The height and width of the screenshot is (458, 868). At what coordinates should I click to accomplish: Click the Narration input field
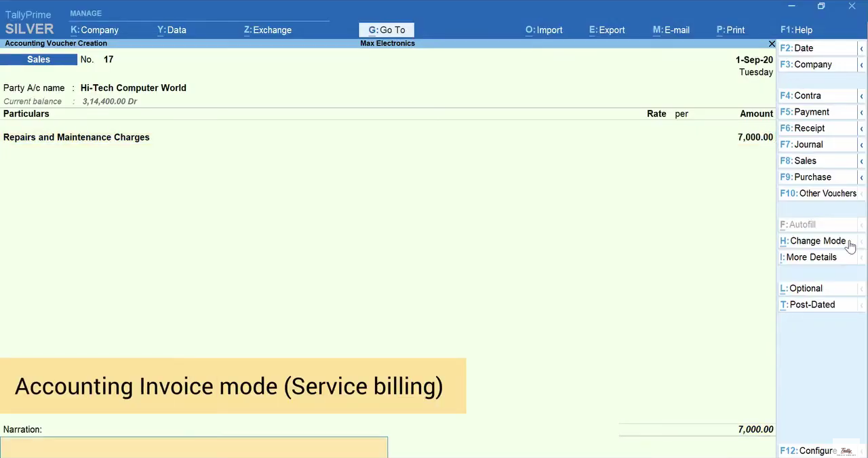pos(194,447)
